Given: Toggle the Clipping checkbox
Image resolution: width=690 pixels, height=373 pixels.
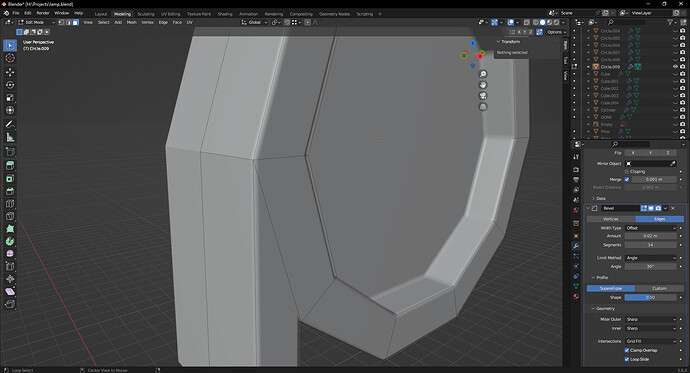Looking at the screenshot, I should point(627,172).
